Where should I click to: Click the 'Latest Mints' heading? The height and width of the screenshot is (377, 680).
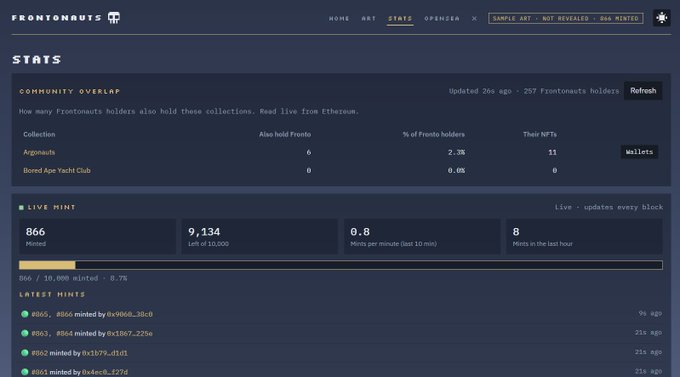pos(52,295)
